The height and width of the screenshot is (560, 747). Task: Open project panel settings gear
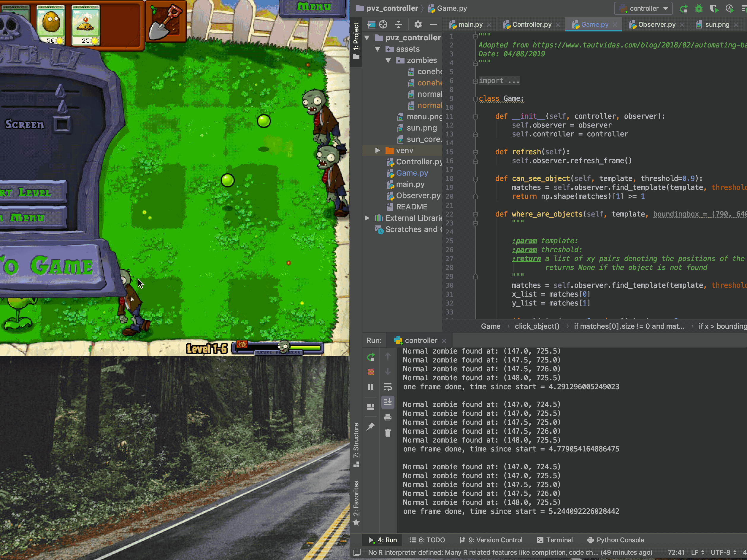pyautogui.click(x=418, y=24)
